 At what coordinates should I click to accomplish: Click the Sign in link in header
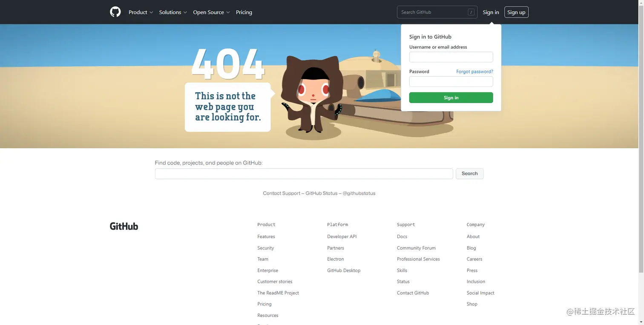point(491,12)
